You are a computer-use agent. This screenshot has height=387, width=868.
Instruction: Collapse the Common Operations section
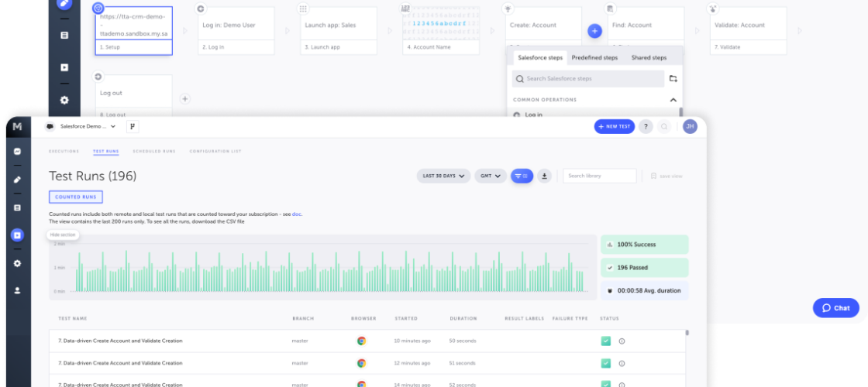coord(673,100)
